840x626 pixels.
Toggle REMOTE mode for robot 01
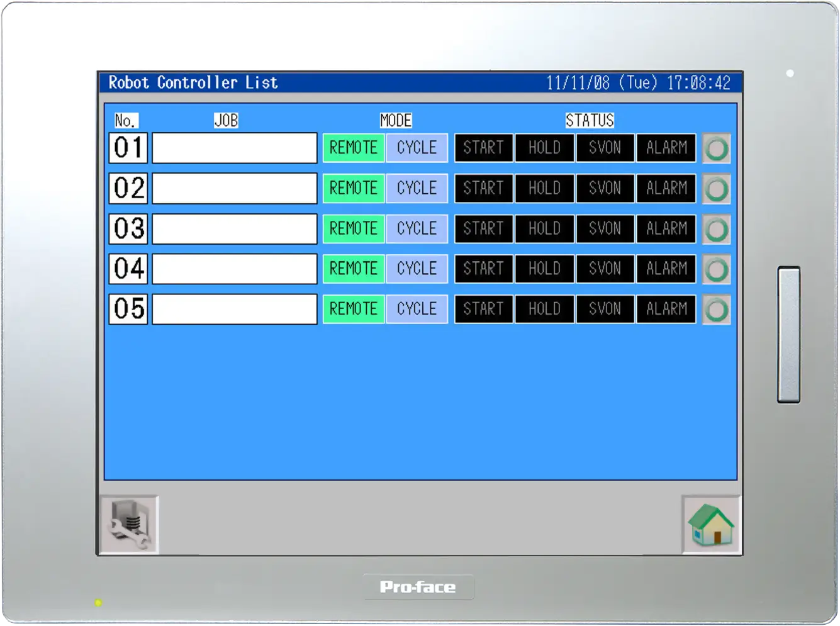click(x=354, y=148)
